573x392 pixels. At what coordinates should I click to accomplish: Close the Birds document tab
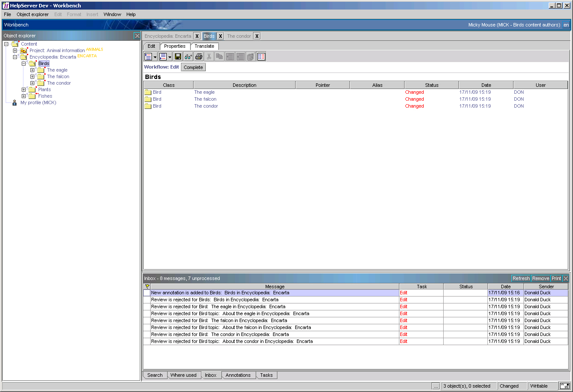221,36
